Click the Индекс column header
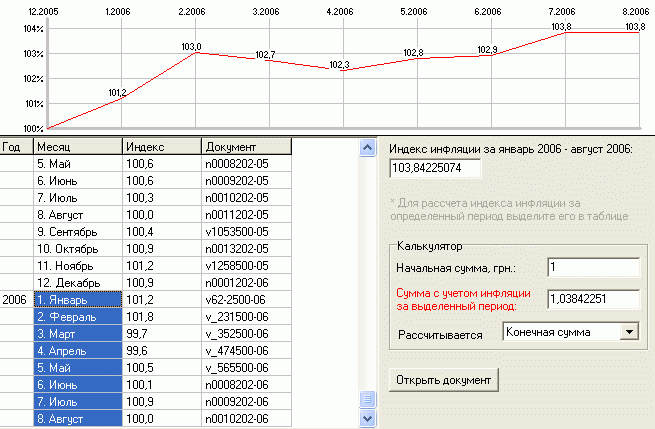This screenshot has width=655, height=429. tap(161, 146)
